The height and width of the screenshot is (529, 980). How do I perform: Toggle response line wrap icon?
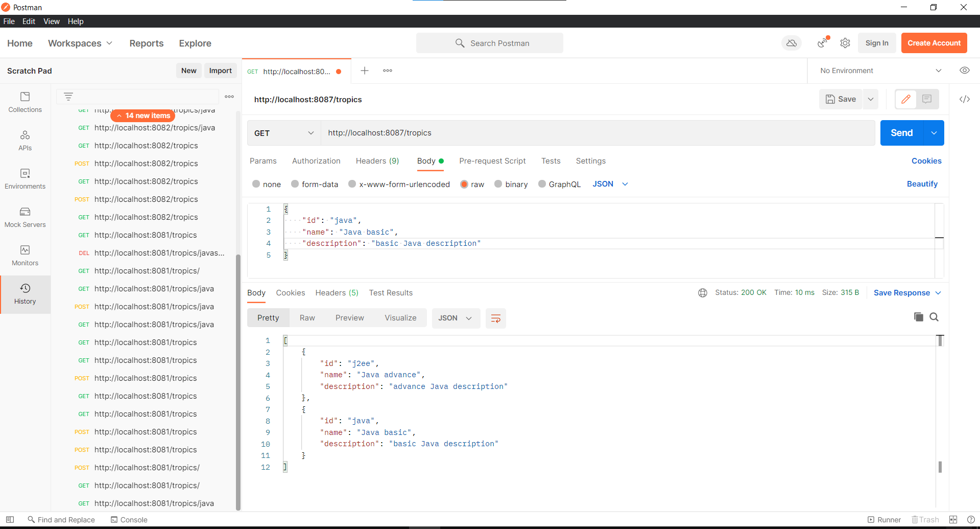coord(495,318)
